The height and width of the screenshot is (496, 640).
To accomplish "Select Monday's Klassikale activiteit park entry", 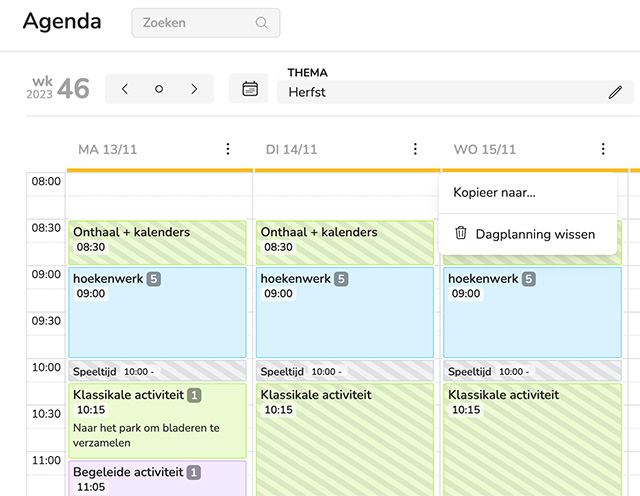I will point(157,420).
